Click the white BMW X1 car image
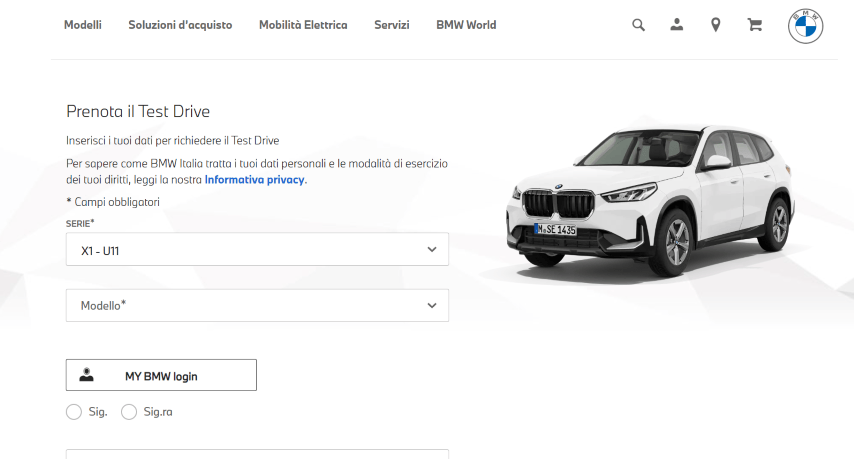Screen dimensions: 854x459 click(x=650, y=205)
